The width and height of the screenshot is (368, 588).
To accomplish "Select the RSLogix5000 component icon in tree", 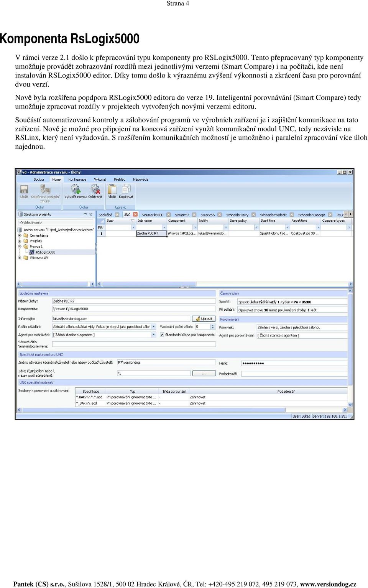I will coord(32,252).
